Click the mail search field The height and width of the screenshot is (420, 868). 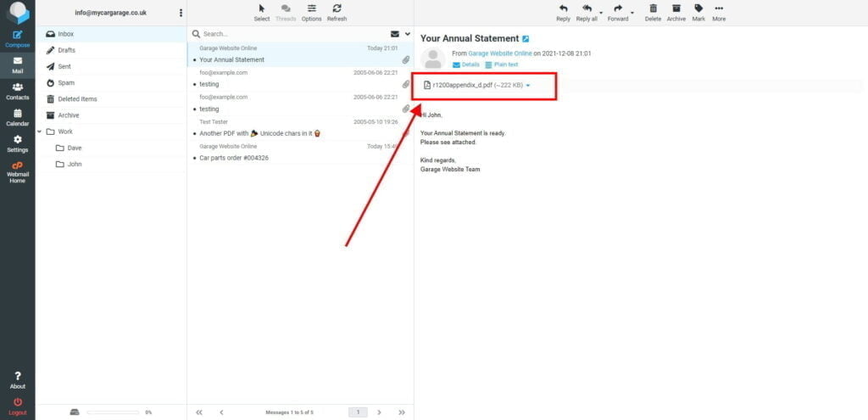pyautogui.click(x=293, y=34)
